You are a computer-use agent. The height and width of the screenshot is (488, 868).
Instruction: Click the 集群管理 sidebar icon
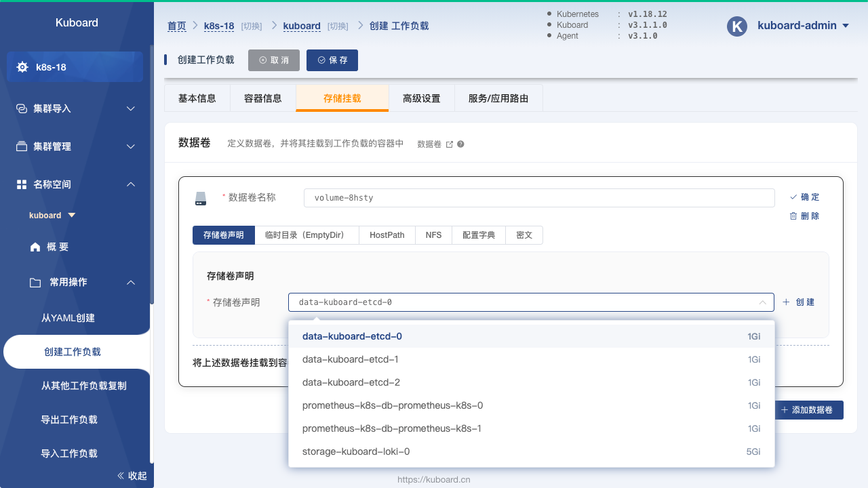pos(22,146)
